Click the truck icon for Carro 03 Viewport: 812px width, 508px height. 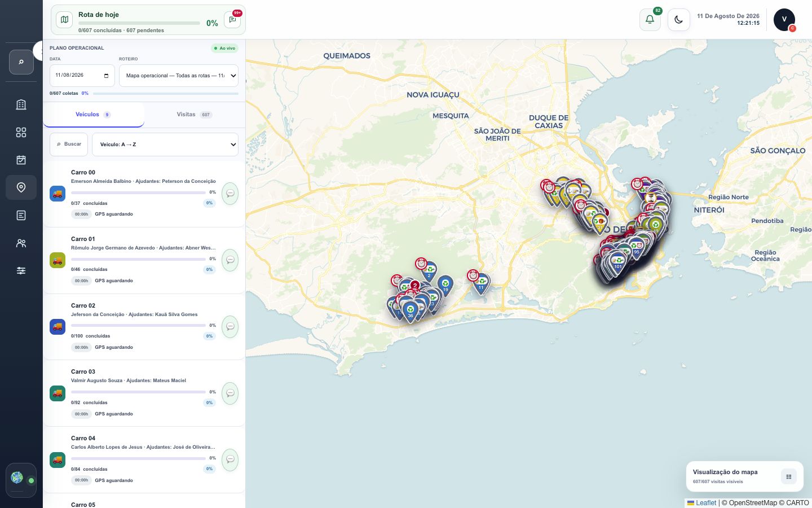click(58, 393)
